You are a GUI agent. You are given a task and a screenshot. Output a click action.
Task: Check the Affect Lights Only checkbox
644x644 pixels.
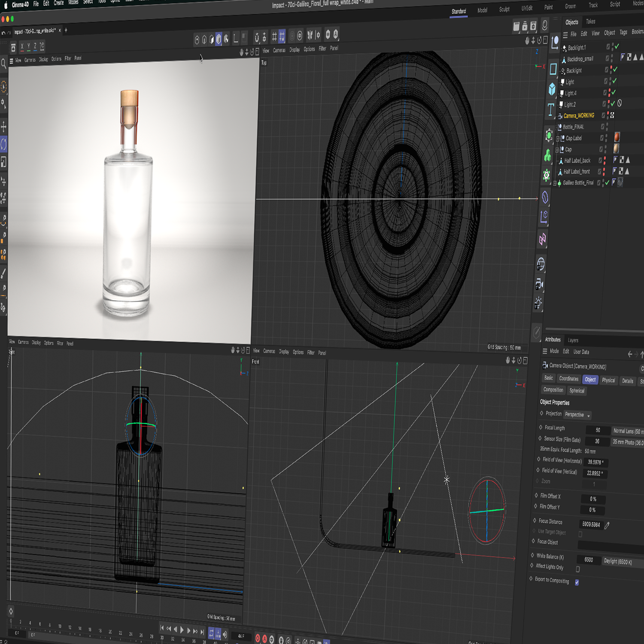point(577,568)
